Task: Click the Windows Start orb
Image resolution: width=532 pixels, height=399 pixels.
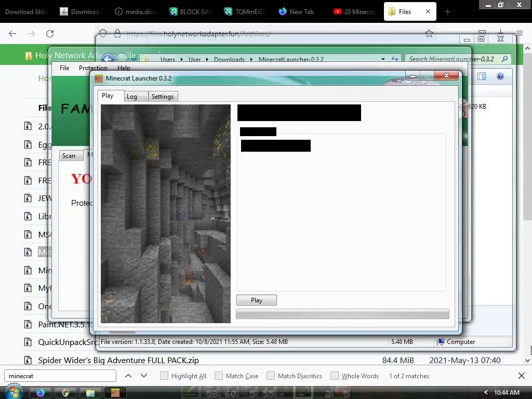Action: click(x=14, y=392)
